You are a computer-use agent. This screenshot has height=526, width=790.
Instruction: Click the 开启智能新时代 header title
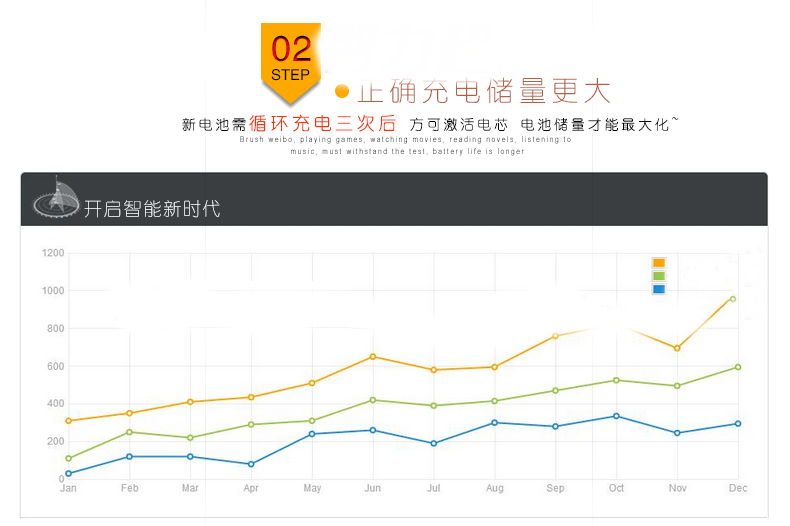click(152, 209)
